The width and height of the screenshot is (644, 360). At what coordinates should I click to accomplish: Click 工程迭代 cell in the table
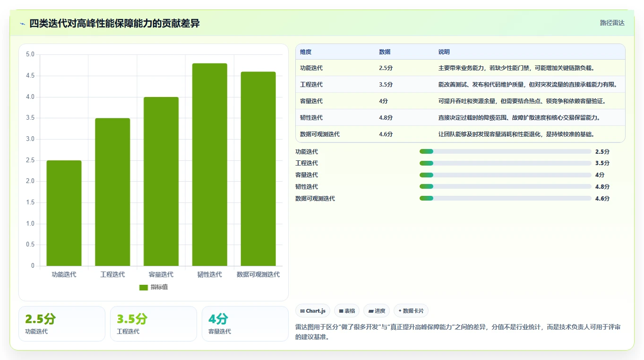coord(311,85)
